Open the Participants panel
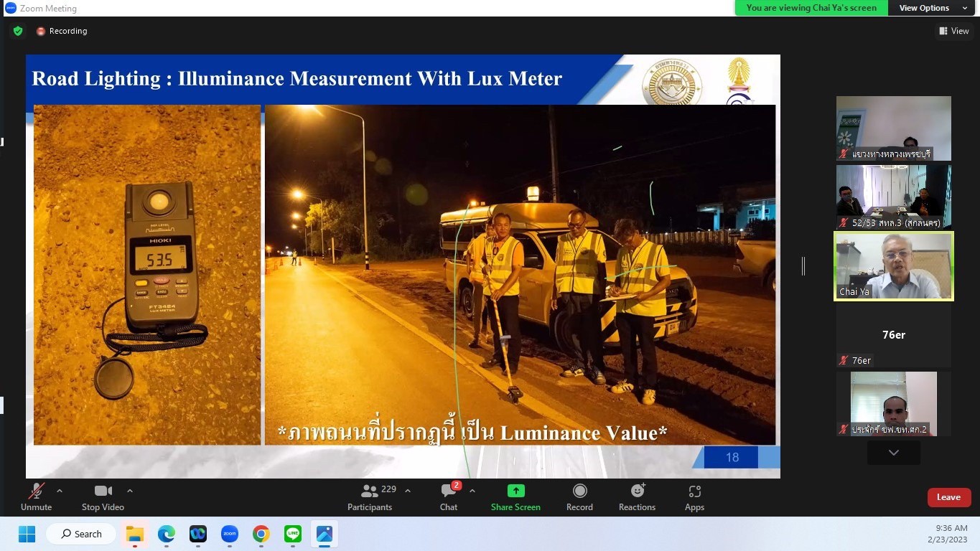 pos(370,496)
